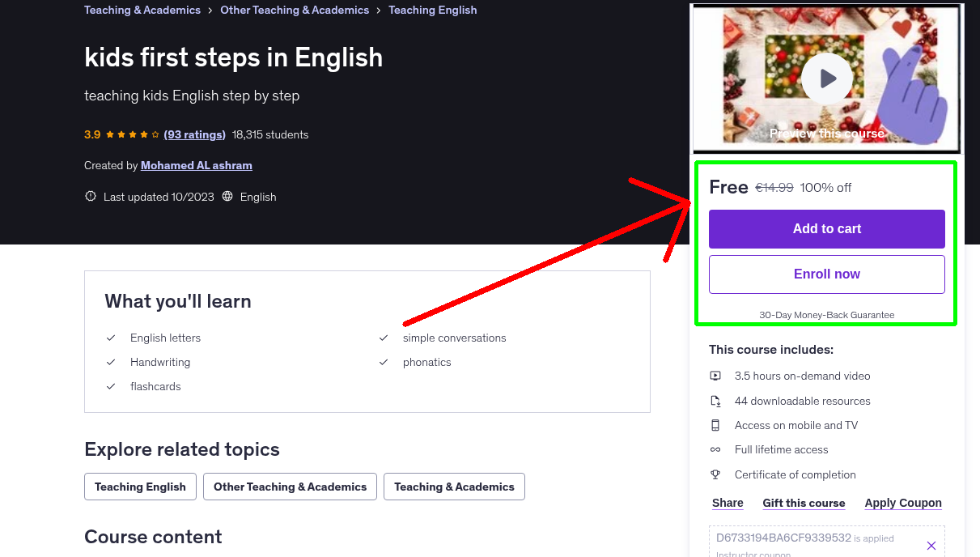Click the play-video icon next to "3.5 hours on-demand video"
980x557 pixels.
(x=715, y=376)
